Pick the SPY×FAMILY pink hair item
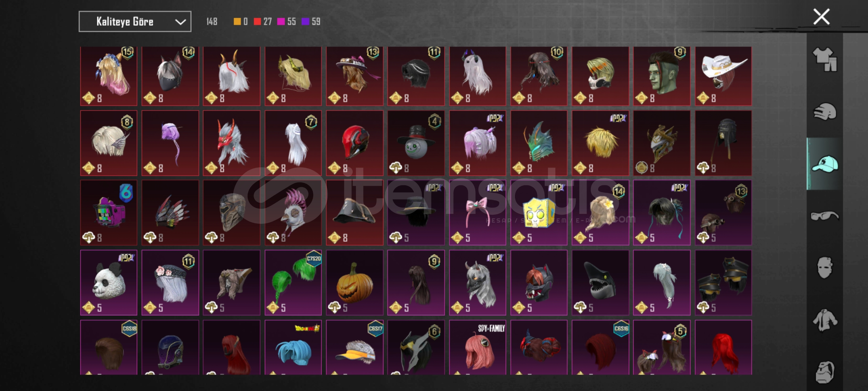The image size is (868, 391). click(x=477, y=348)
